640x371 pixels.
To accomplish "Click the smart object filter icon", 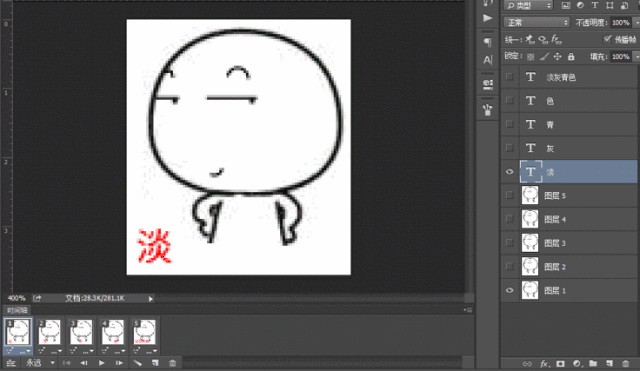I will (x=624, y=5).
